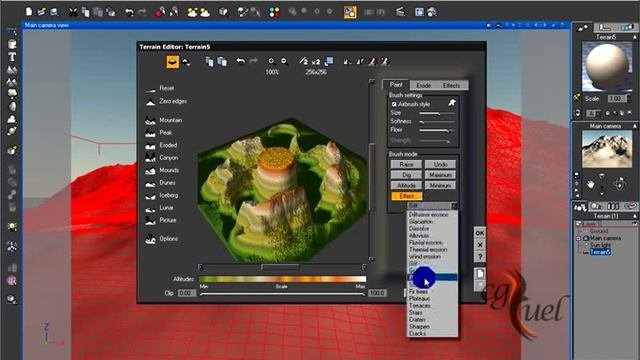Click the brush preset pin icon
Screen dimensions: 640x360
tap(451, 103)
